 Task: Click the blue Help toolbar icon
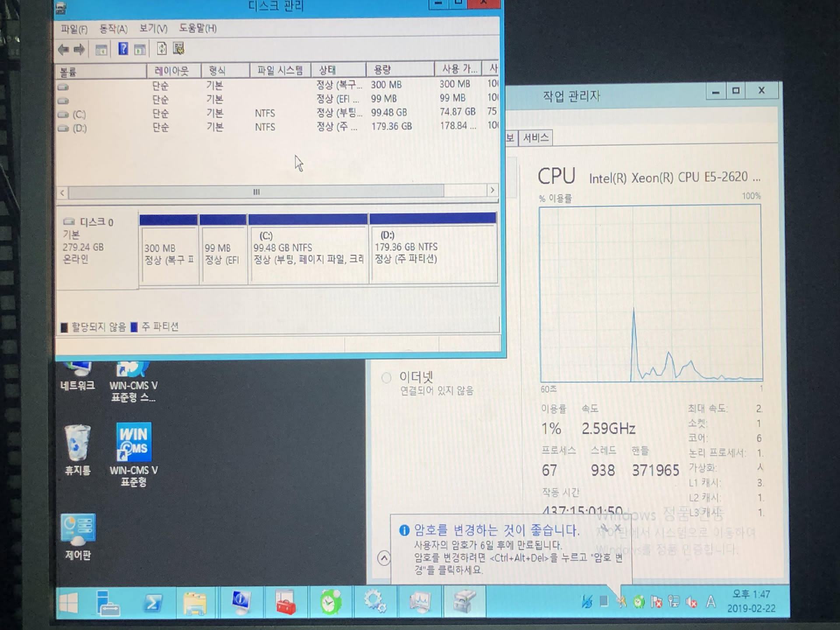[x=123, y=49]
